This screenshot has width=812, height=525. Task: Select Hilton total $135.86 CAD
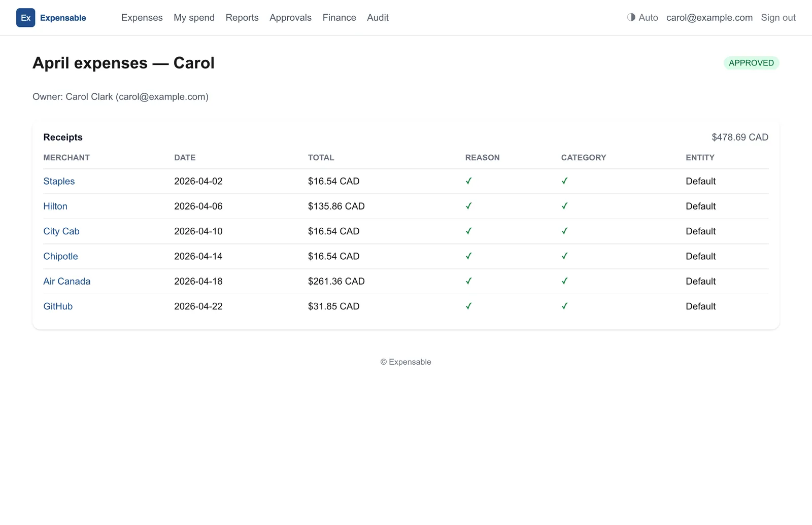click(x=336, y=206)
